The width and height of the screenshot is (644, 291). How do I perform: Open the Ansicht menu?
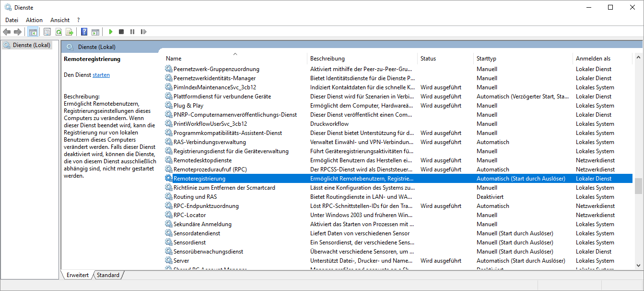(60, 20)
